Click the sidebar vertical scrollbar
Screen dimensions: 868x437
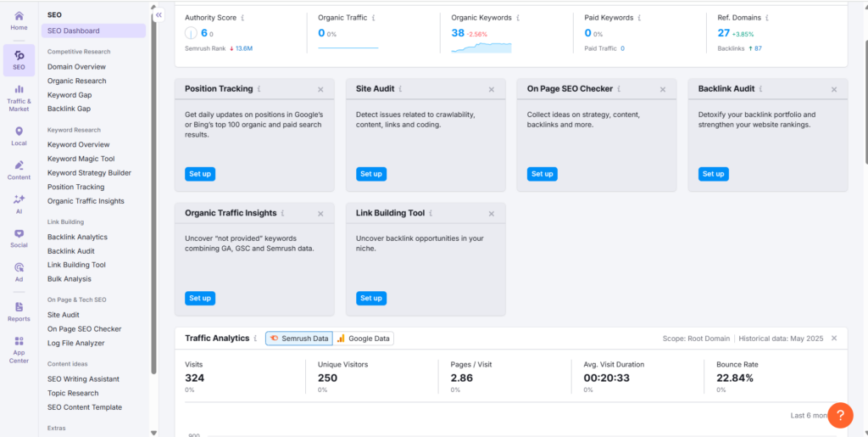[x=154, y=193]
